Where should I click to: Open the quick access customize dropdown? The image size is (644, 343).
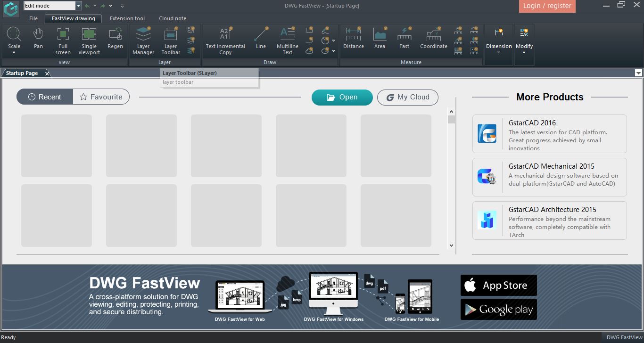click(x=122, y=6)
